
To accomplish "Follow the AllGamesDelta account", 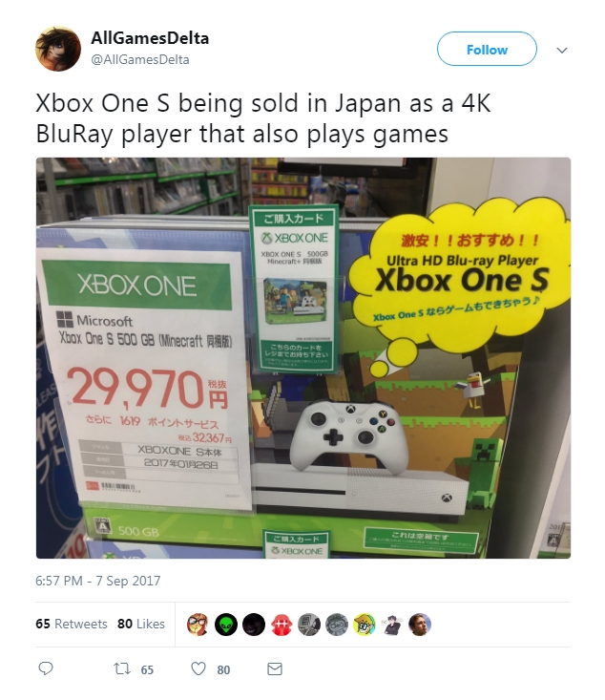I will (487, 49).
